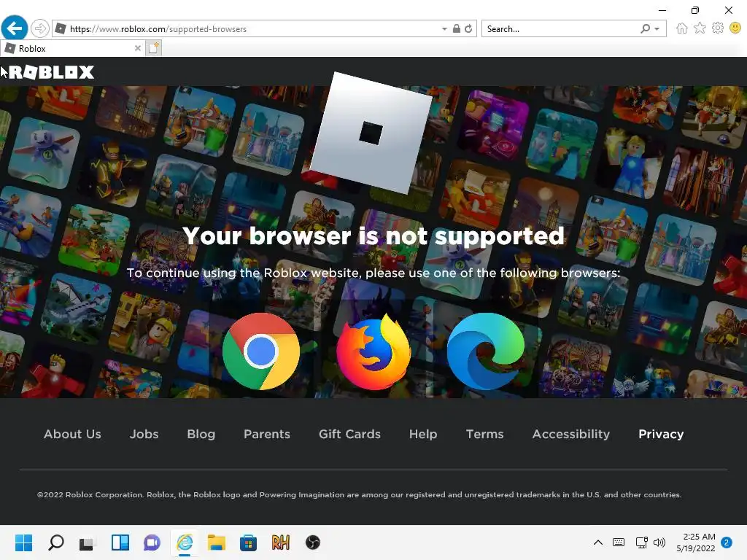
Task: Click the browser Back arrow button
Action: [x=15, y=28]
